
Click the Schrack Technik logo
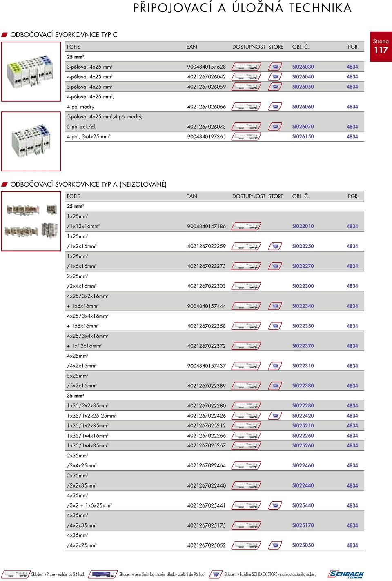(x=346, y=574)
